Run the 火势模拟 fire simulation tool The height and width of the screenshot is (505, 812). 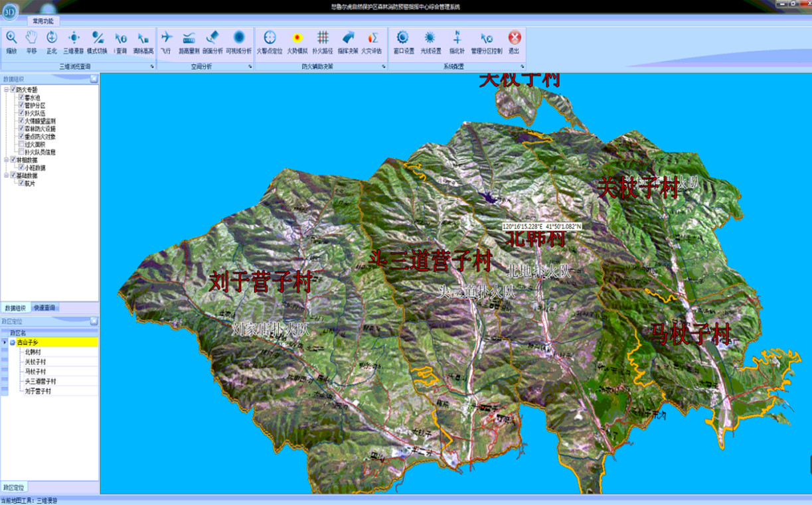pos(297,41)
